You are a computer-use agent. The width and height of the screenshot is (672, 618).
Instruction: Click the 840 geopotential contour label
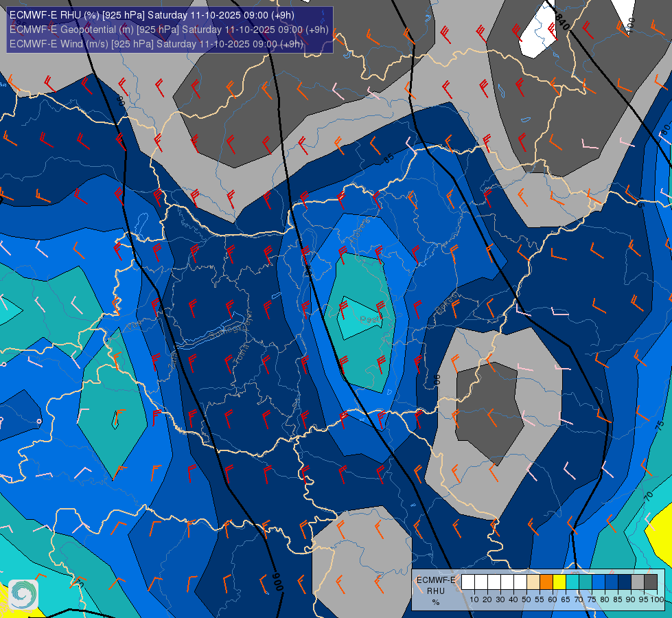tap(562, 21)
